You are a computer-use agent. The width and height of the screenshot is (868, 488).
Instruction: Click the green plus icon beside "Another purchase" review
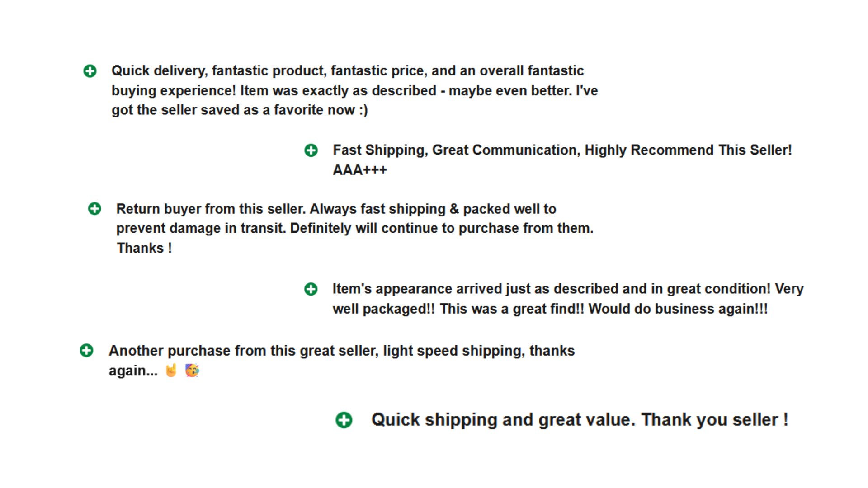pos(86,351)
